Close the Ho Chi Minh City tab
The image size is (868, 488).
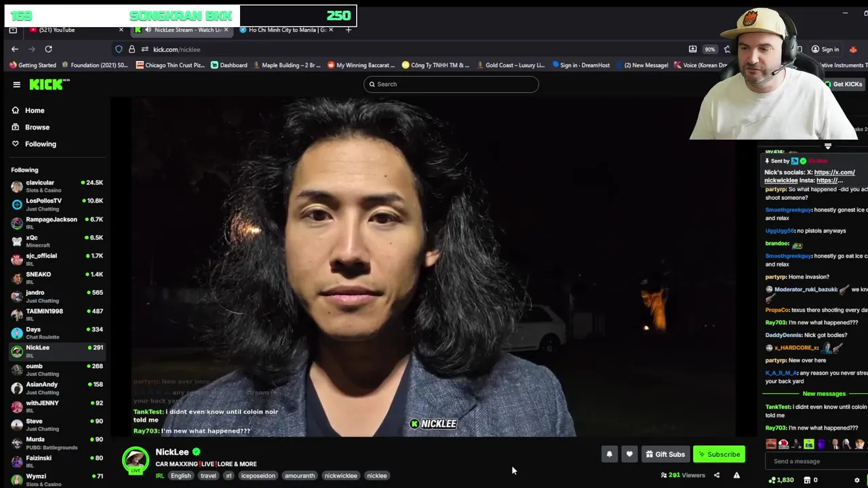pyautogui.click(x=331, y=30)
